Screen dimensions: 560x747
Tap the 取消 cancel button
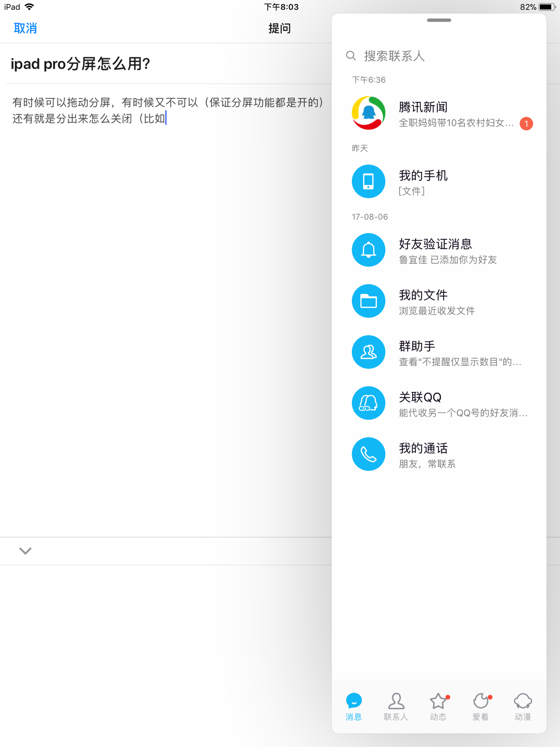coord(25,28)
